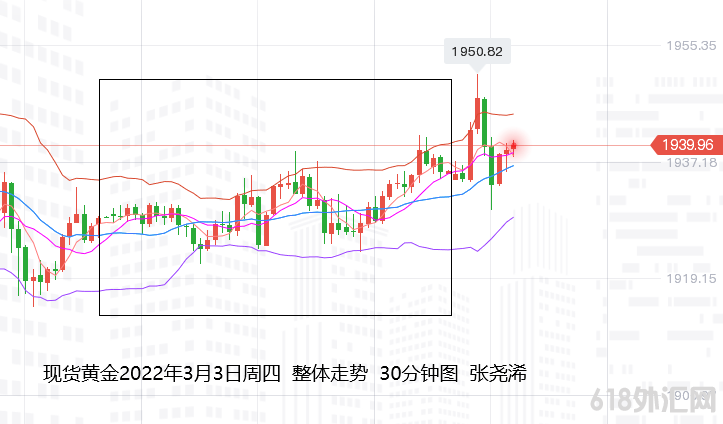Select the 1955.35 price axis label
Viewport: 723px width, 424px height.
pyautogui.click(x=691, y=46)
